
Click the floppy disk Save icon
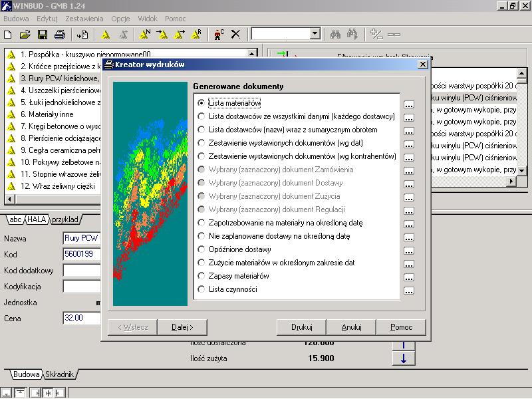[42, 34]
